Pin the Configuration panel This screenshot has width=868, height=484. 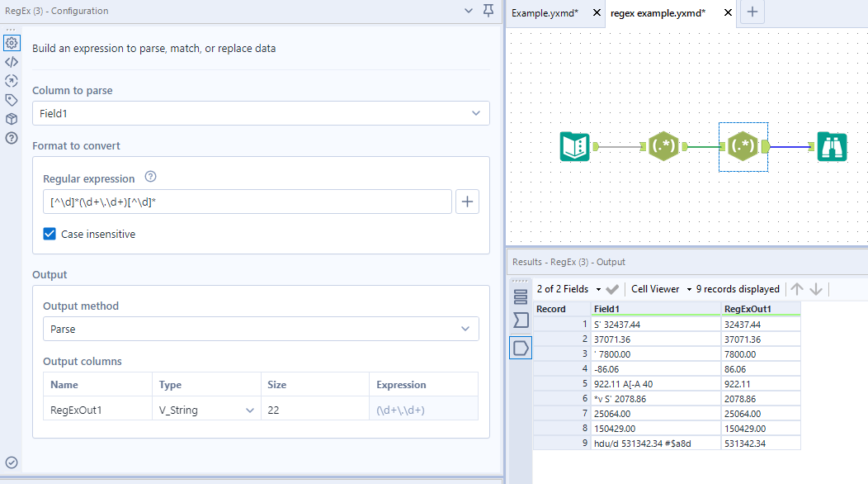pyautogui.click(x=488, y=11)
